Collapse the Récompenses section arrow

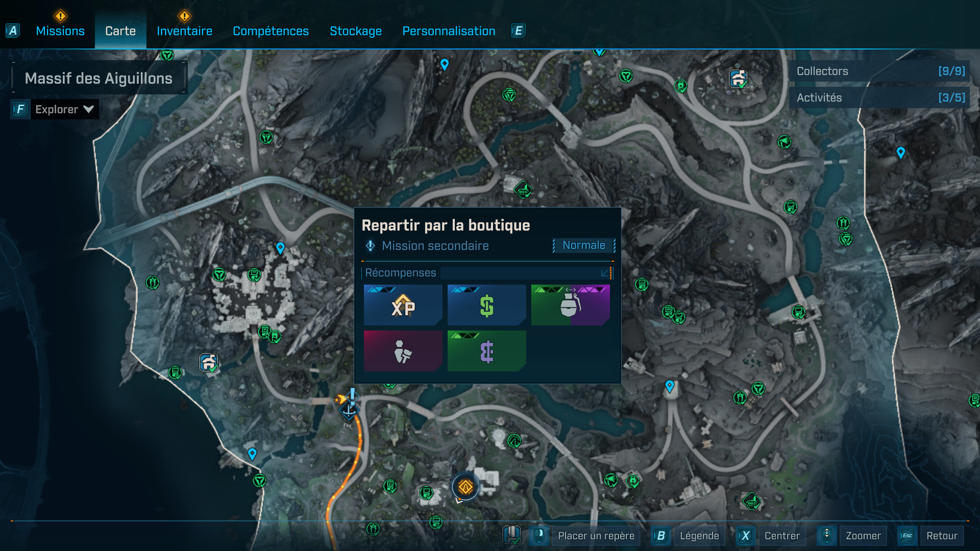[605, 273]
